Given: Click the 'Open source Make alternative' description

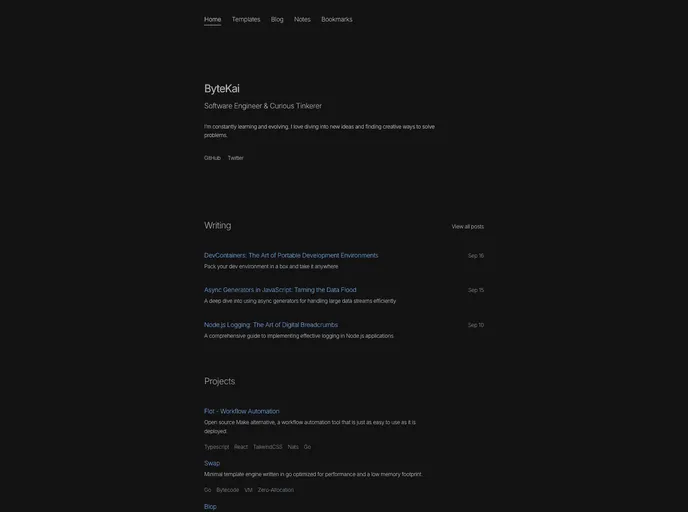Looking at the screenshot, I should coord(310,427).
